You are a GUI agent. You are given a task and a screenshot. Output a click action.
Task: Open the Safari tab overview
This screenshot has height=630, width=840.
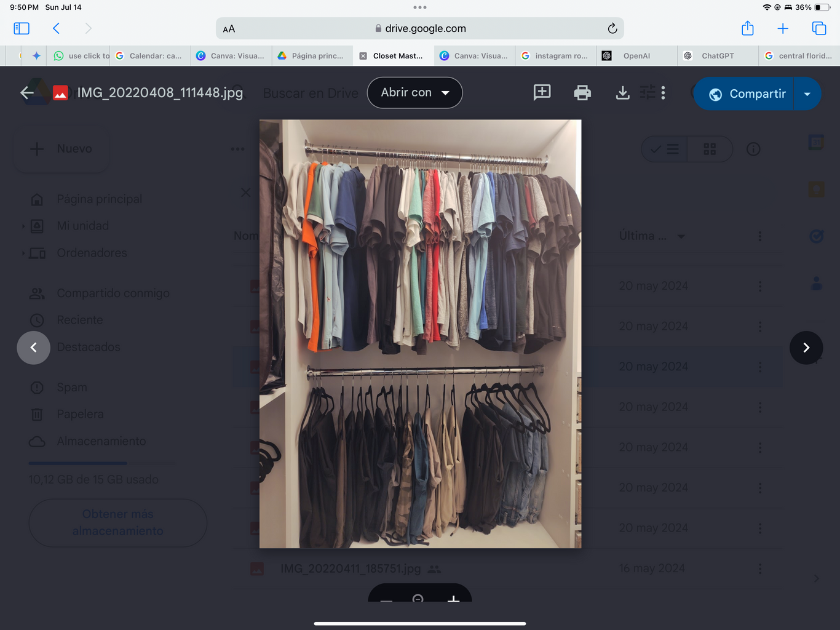coord(818,28)
